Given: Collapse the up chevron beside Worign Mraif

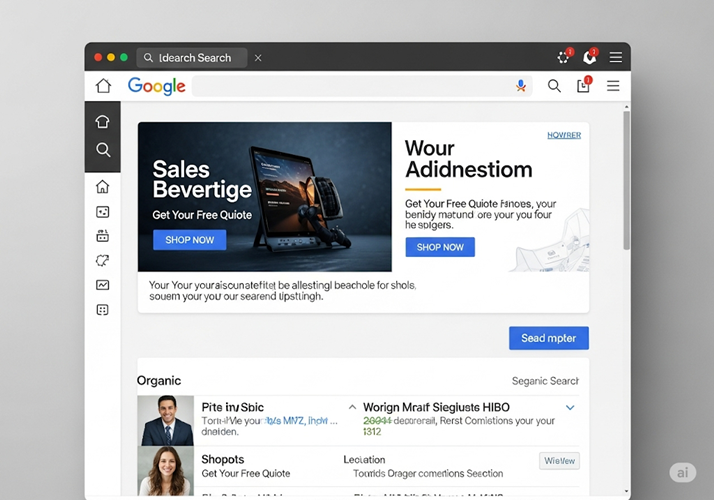Looking at the screenshot, I should (x=352, y=407).
